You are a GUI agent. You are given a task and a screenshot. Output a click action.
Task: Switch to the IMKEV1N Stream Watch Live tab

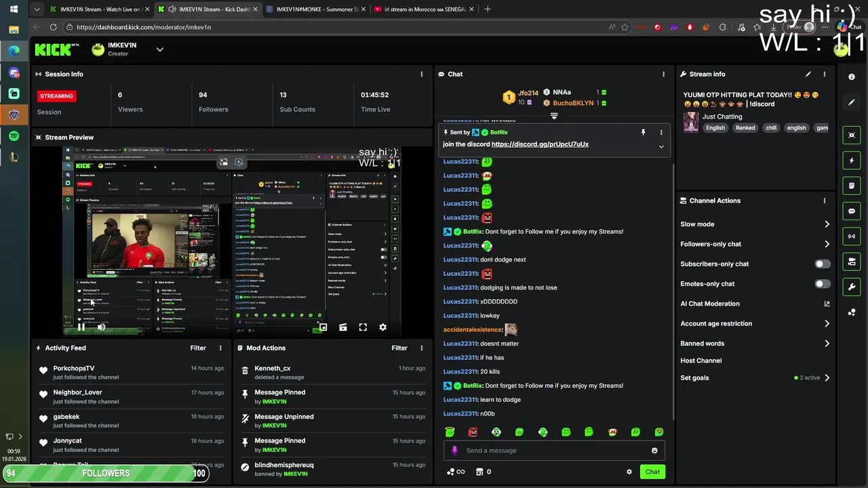pos(100,9)
